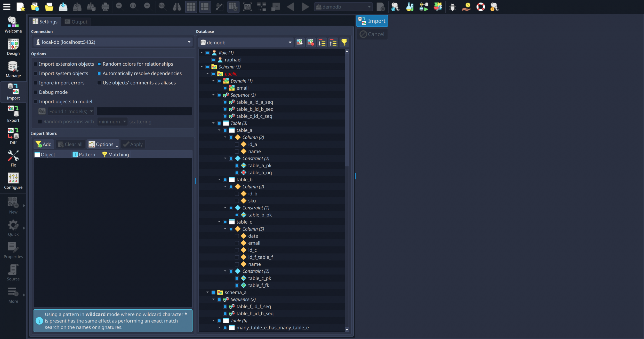Open the Export section in sidebar
Screen dimensions: 644x339
(x=13, y=114)
